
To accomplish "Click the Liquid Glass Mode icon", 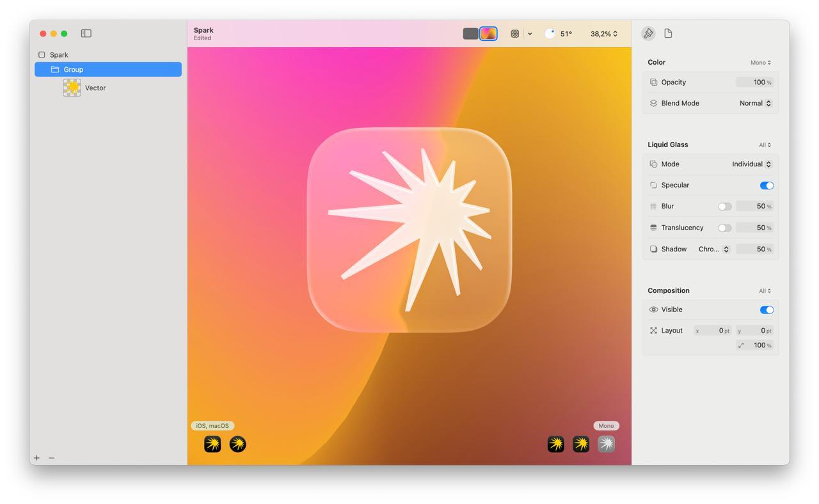I will pos(653,164).
